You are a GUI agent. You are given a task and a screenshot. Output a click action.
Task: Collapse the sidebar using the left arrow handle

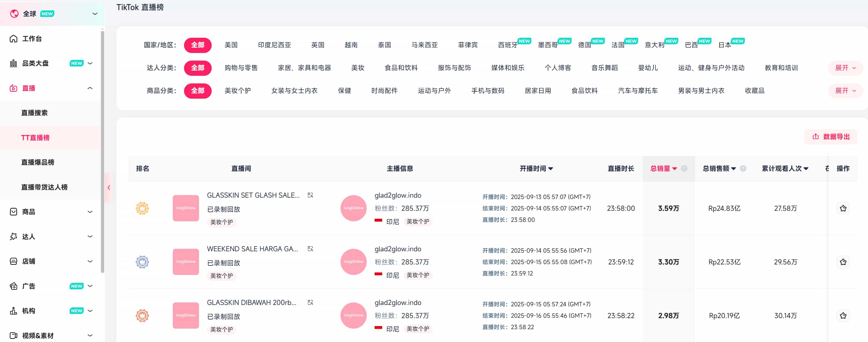tap(109, 188)
